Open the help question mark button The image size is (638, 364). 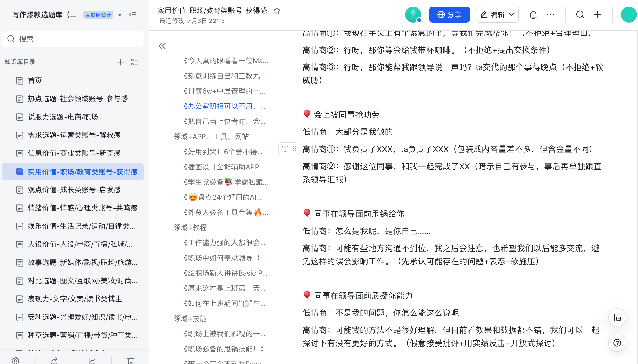tap(617, 343)
